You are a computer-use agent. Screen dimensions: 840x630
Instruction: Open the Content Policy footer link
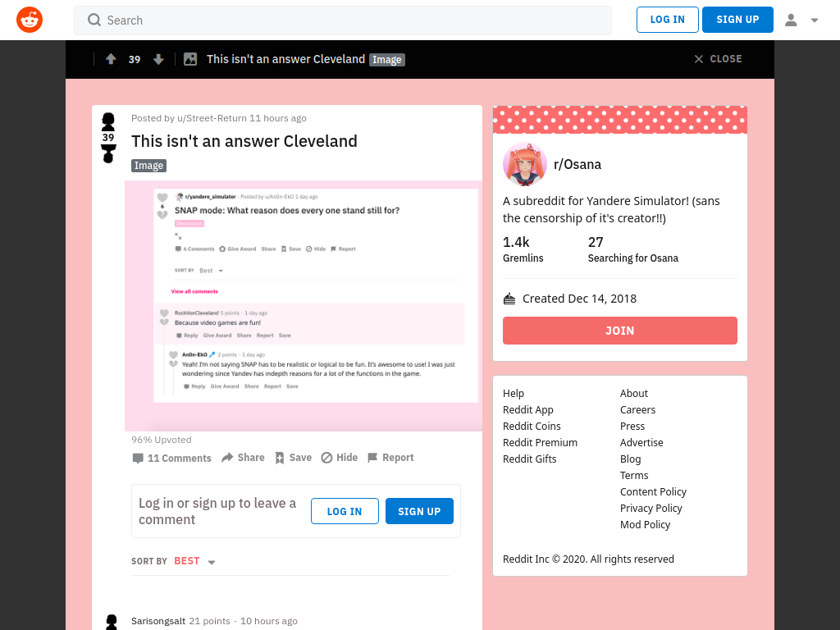(x=653, y=492)
